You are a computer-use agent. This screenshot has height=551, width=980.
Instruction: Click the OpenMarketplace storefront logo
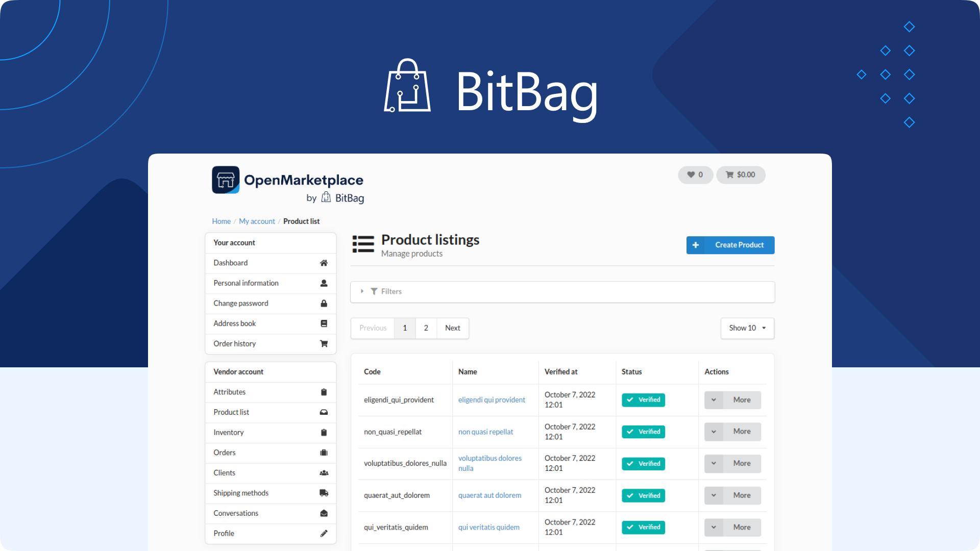pos(226,180)
